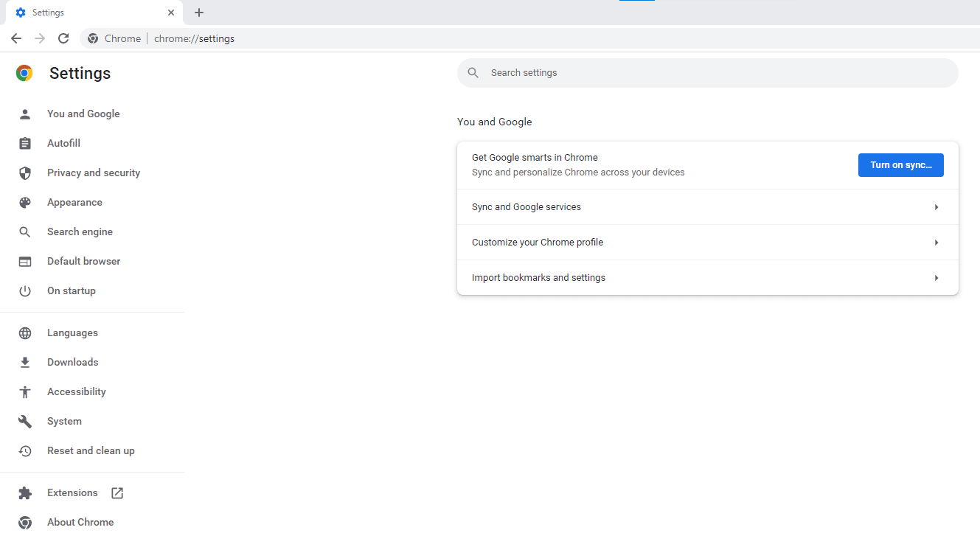Click the reload page icon
The height and width of the screenshot is (547, 980).
pos(63,38)
